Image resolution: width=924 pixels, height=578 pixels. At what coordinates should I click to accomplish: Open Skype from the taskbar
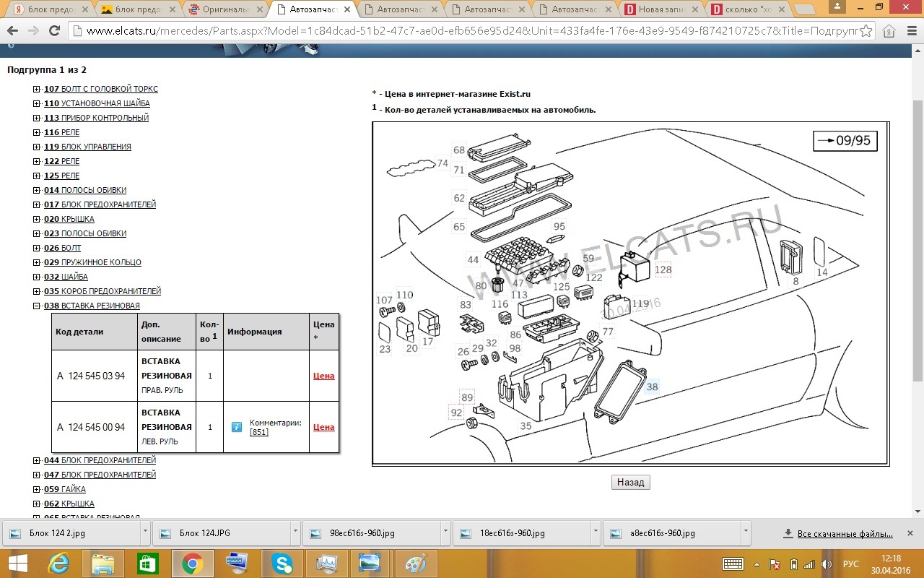[x=282, y=564]
